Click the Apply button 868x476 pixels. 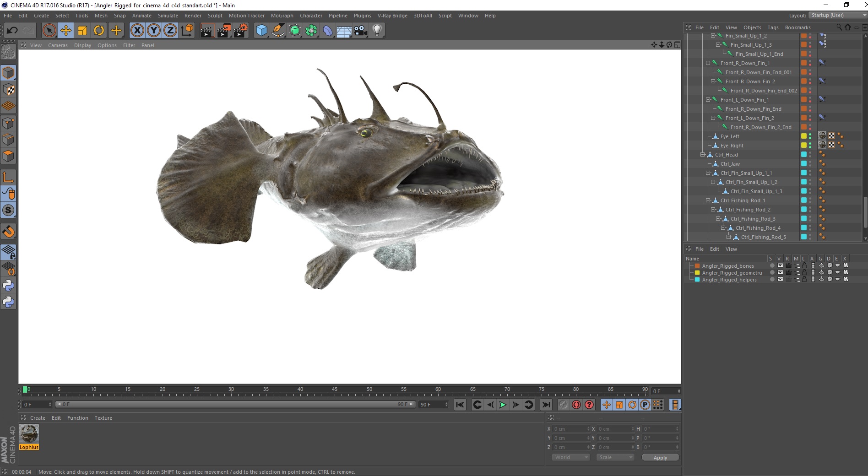[x=660, y=457]
